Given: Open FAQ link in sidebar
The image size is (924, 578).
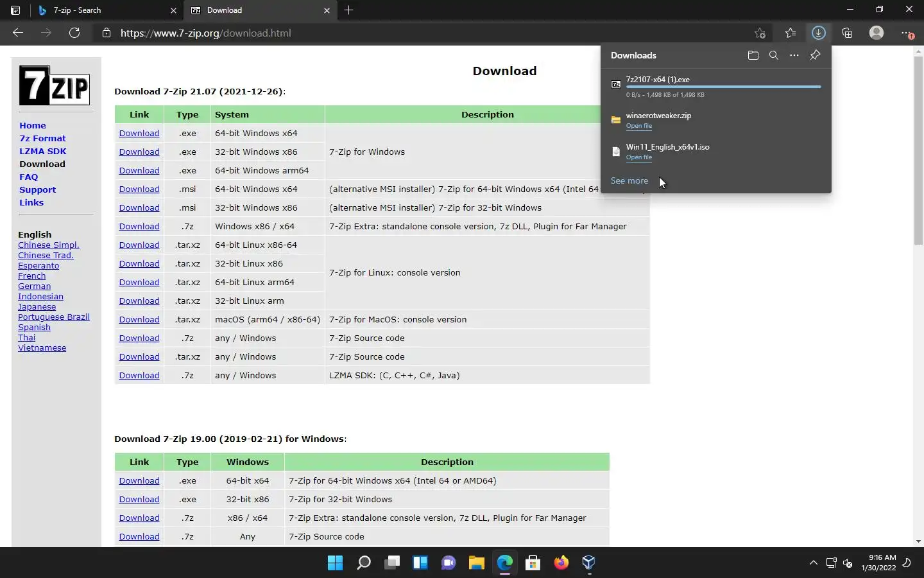Looking at the screenshot, I should [29, 177].
